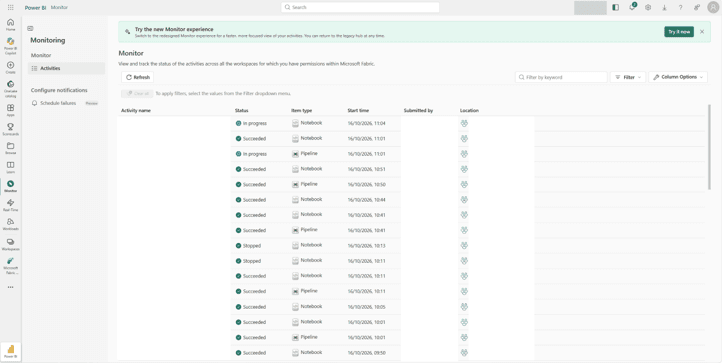Dismiss the new Monitor experience banner
The height and width of the screenshot is (363, 722).
702,32
